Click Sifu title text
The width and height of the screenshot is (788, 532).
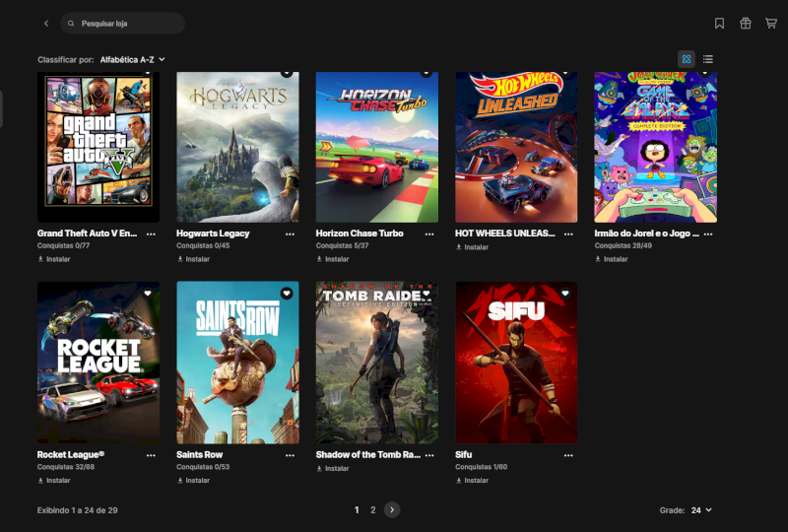tap(464, 454)
